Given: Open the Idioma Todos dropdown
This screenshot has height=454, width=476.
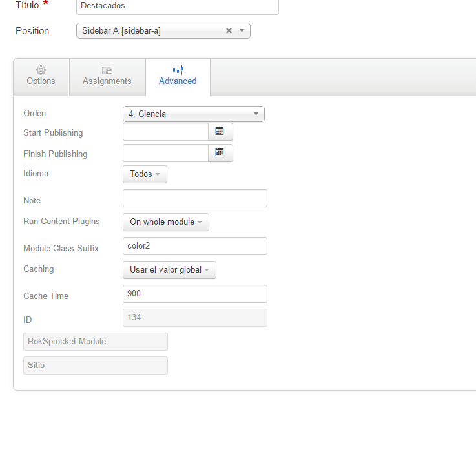Looking at the screenshot, I should tap(145, 174).
